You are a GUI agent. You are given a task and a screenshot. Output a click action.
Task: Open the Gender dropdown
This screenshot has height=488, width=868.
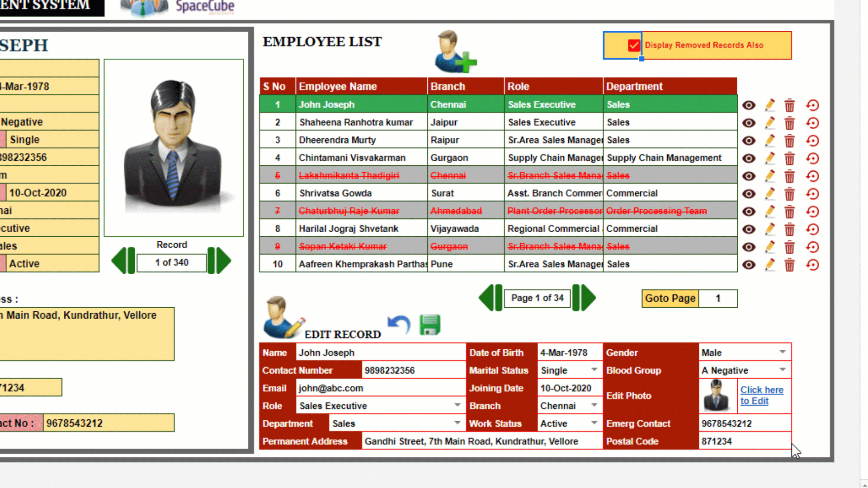tap(783, 352)
